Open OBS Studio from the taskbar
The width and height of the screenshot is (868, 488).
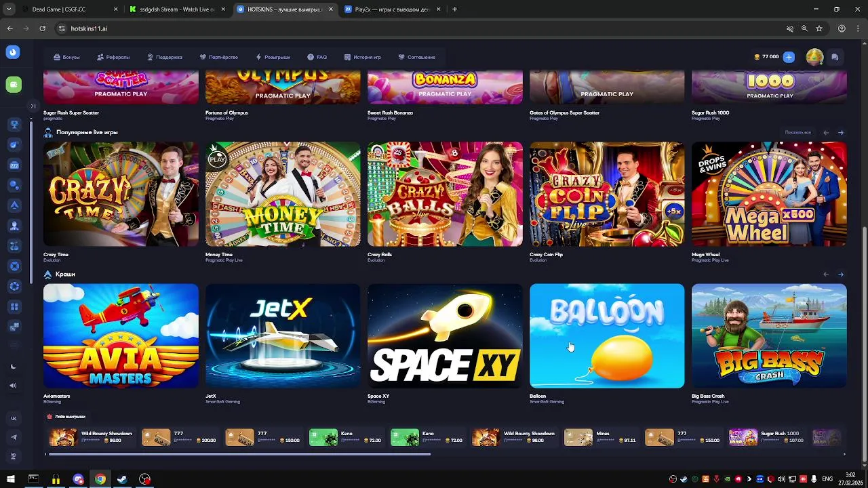pyautogui.click(x=144, y=479)
